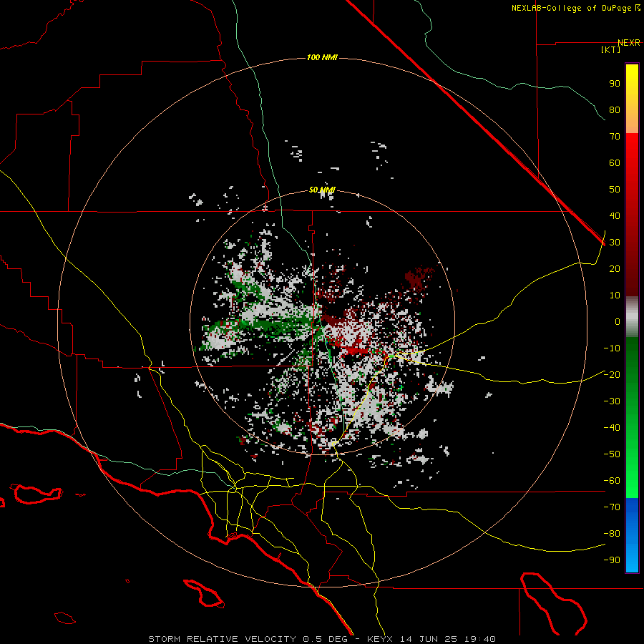The image size is (644, 644).
Task: Click the 50 NMI range ring label
Action: pyautogui.click(x=322, y=190)
